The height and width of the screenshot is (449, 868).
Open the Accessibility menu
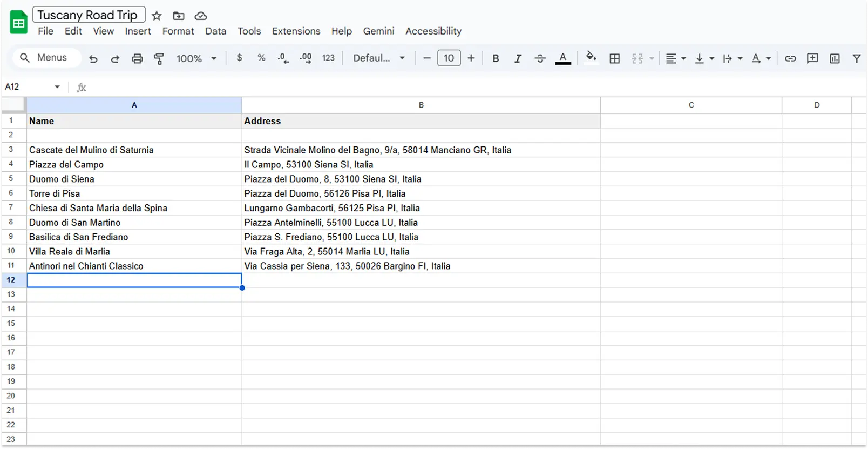(x=433, y=31)
